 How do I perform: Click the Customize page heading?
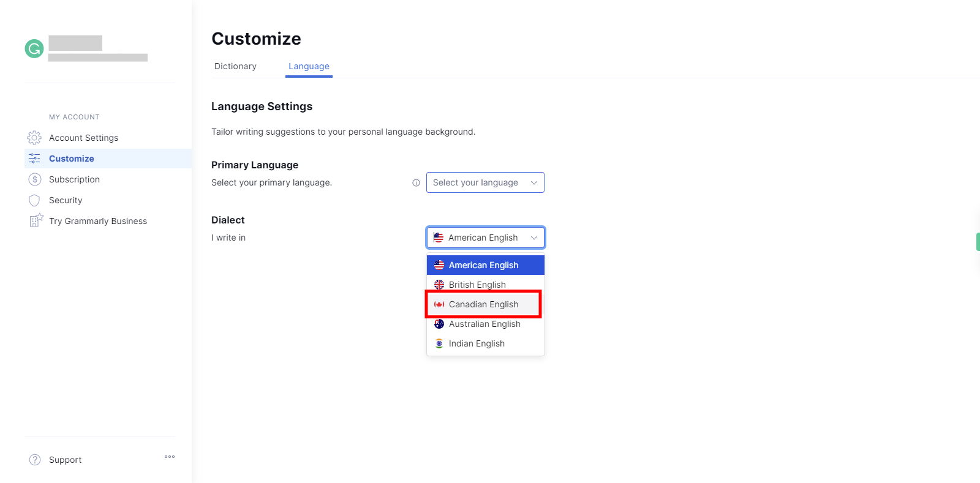(256, 39)
